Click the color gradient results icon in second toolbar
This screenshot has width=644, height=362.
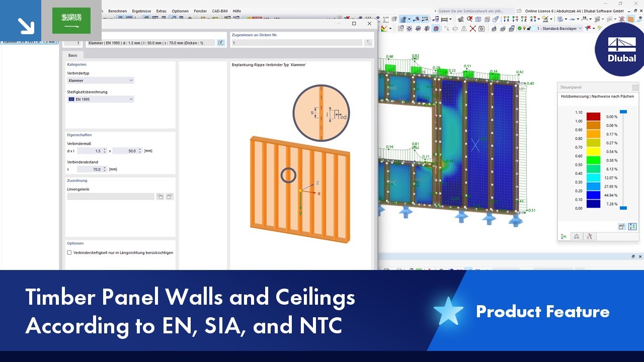pos(384,29)
